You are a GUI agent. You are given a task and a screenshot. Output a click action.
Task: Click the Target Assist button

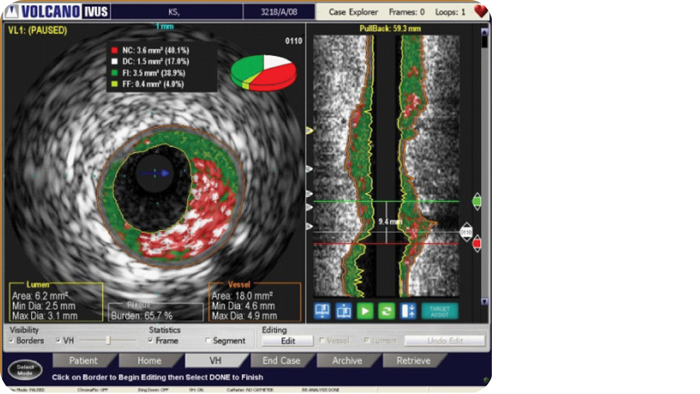point(439,311)
